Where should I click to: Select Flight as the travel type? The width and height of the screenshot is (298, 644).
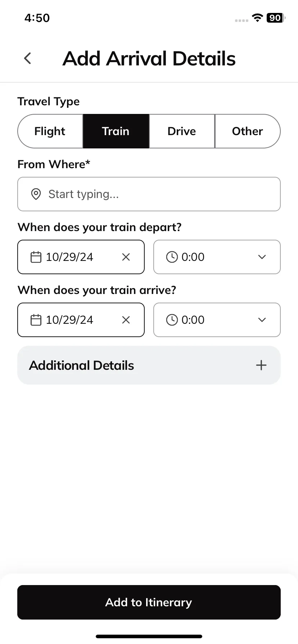click(x=50, y=131)
